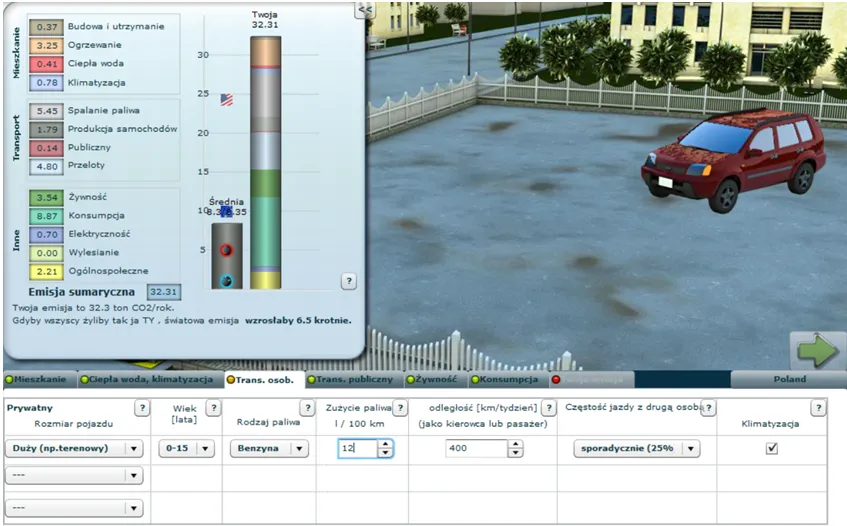The height and width of the screenshot is (526, 847).
Task: Open help for odległość km/tydzień
Action: [x=549, y=408]
